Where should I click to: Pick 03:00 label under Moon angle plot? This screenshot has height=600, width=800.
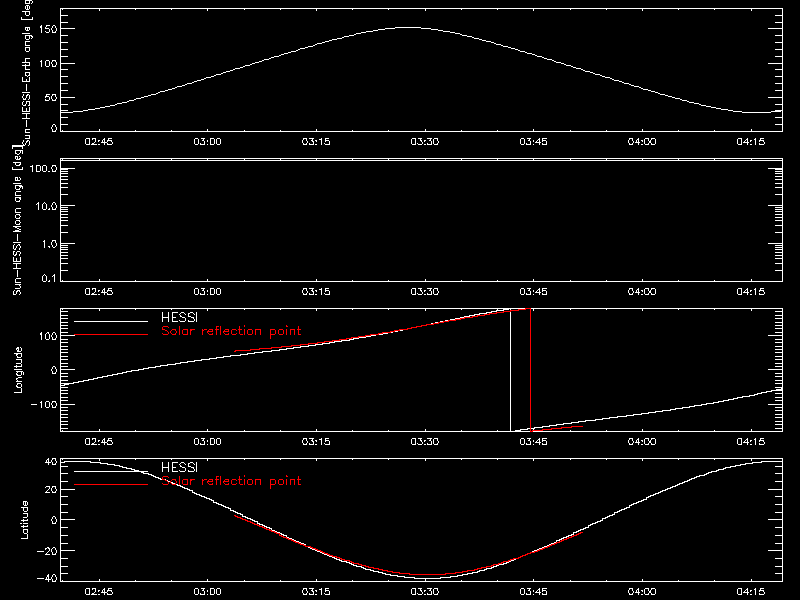(x=208, y=292)
